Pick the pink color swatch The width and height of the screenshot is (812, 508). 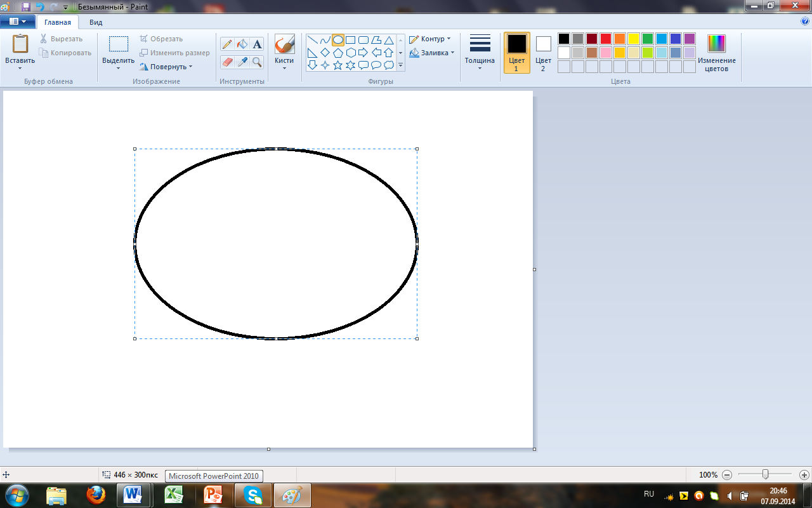[x=606, y=53]
